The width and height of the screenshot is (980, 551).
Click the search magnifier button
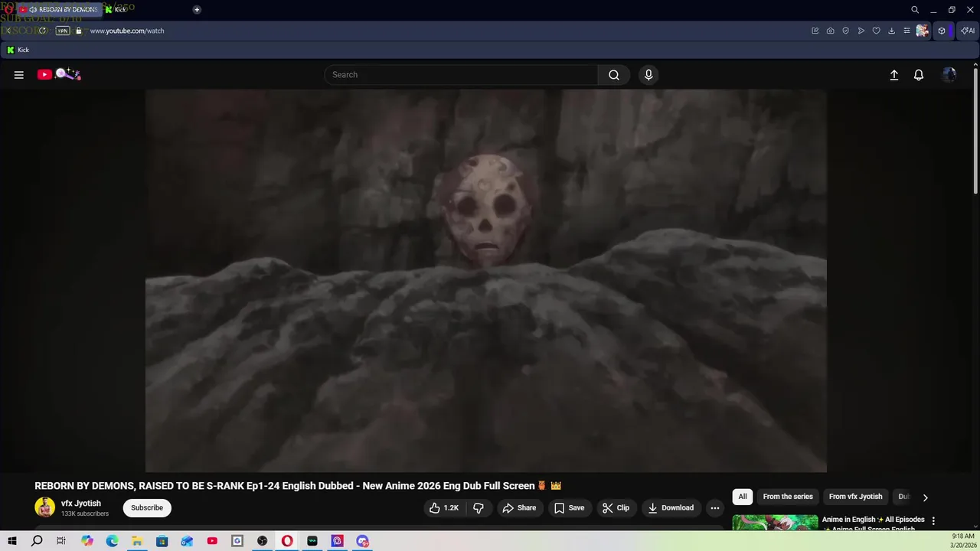(614, 75)
